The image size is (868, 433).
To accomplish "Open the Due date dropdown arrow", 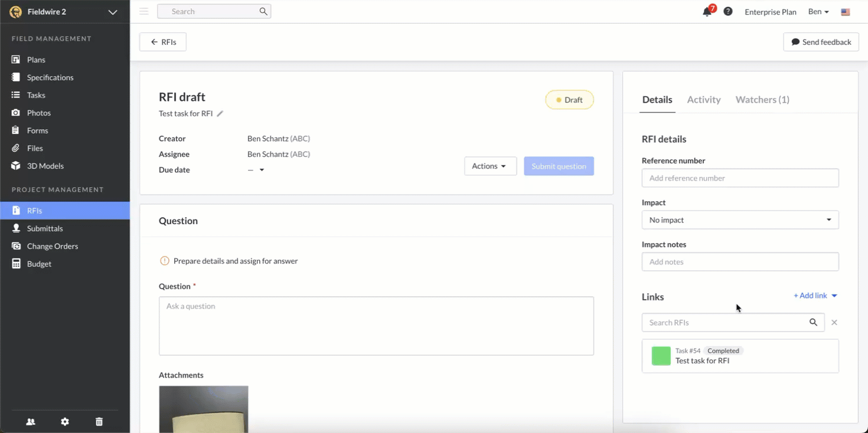I will coord(262,170).
